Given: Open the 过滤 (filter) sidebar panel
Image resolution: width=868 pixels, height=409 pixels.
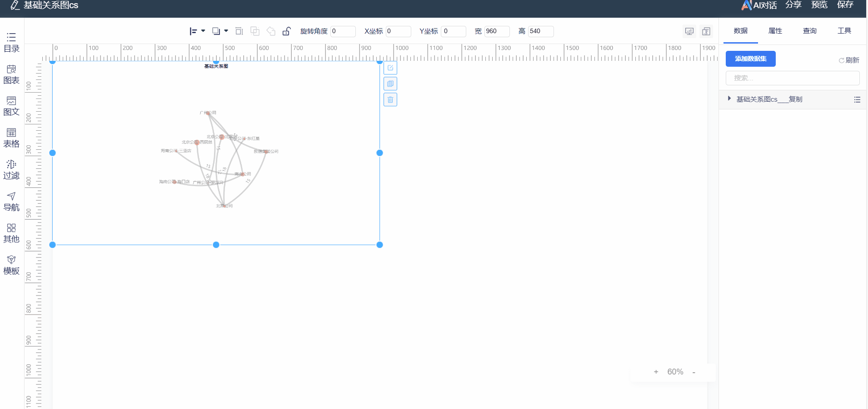Looking at the screenshot, I should click(11, 170).
